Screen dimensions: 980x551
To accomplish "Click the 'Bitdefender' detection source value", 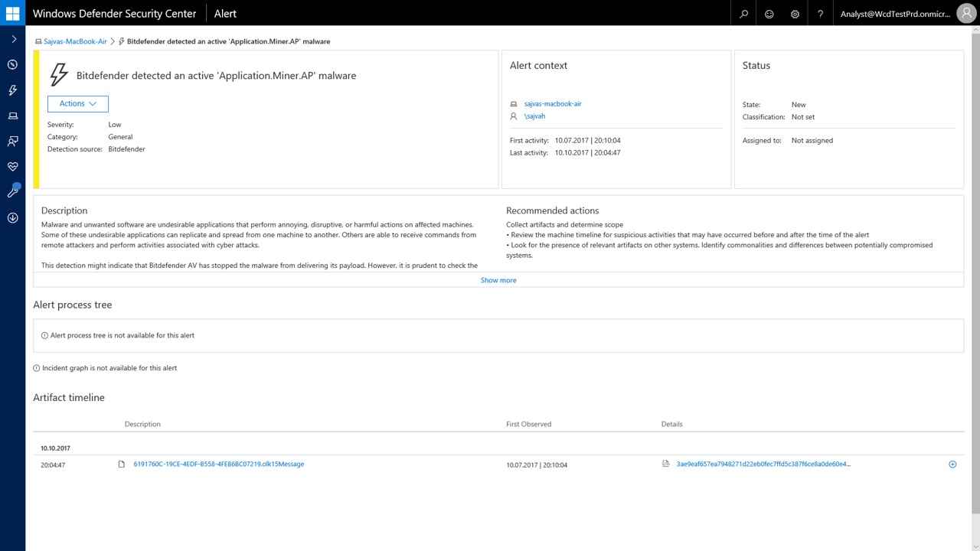I will 126,149.
